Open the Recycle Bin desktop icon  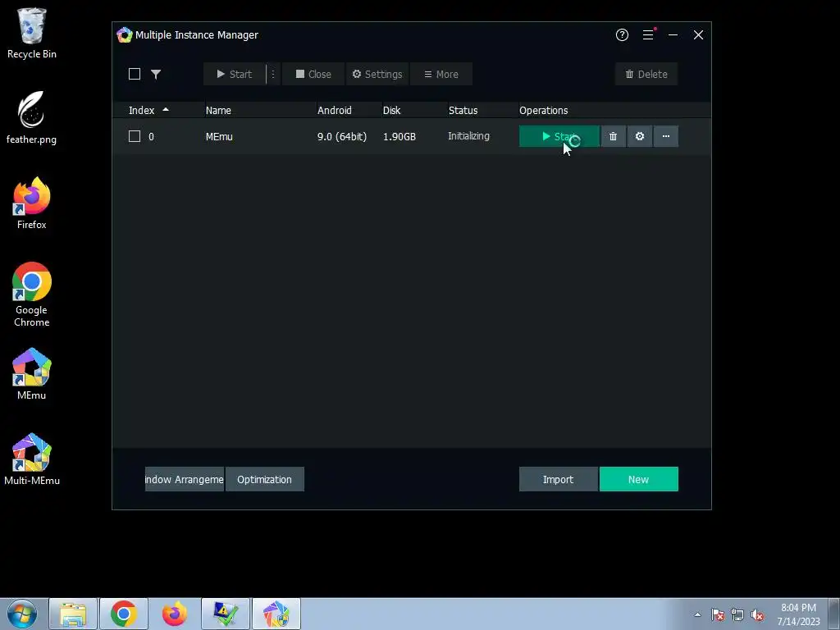click(32, 33)
